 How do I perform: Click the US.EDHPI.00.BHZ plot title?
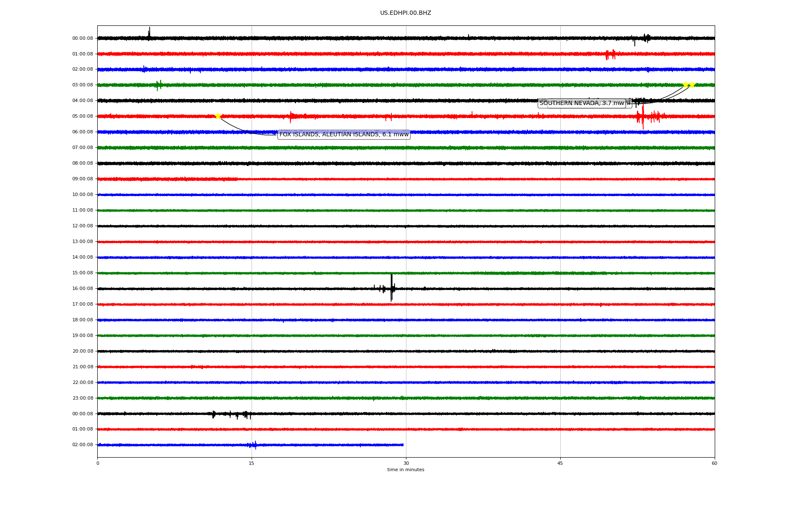[406, 13]
